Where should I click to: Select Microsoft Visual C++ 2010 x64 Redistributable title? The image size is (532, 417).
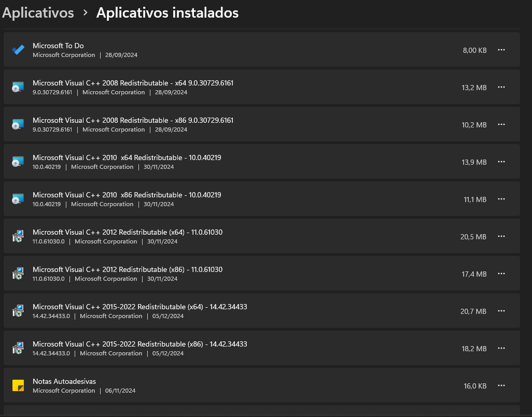click(x=127, y=157)
